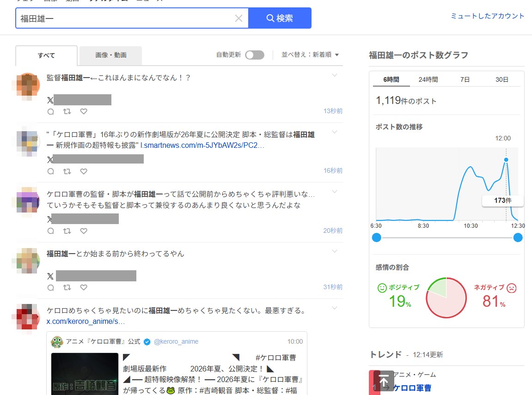Open X icon under 始まる前から終わってるやん post
This screenshot has width=532, height=395.
click(50, 276)
